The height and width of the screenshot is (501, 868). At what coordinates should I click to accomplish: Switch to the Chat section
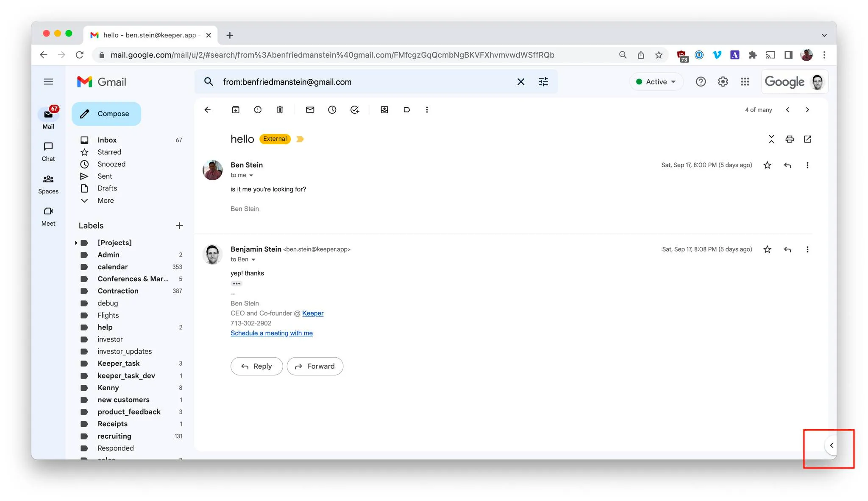[48, 151]
